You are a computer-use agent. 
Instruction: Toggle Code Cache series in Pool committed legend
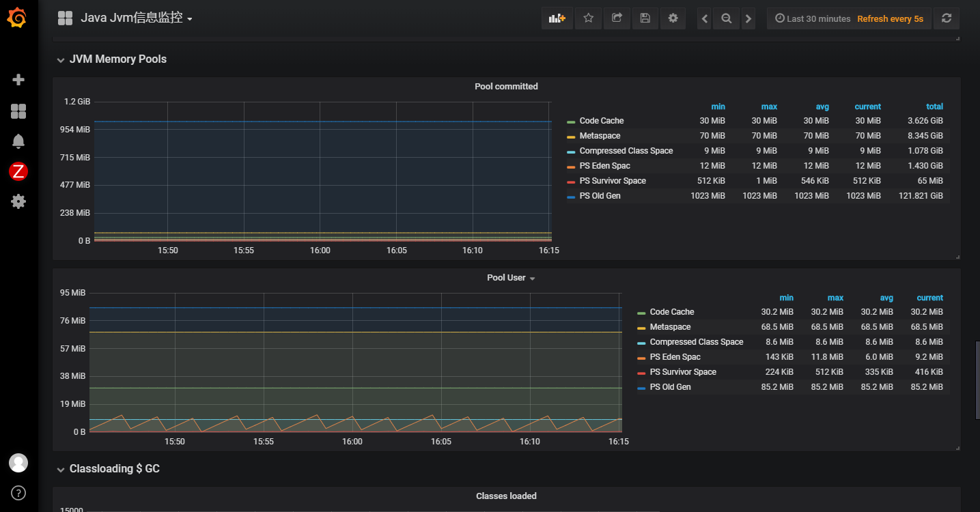pyautogui.click(x=601, y=121)
